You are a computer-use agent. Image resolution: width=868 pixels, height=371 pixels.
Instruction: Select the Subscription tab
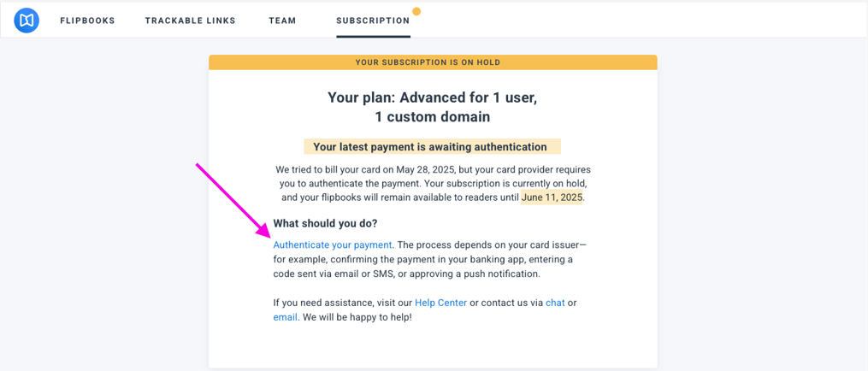click(x=373, y=21)
